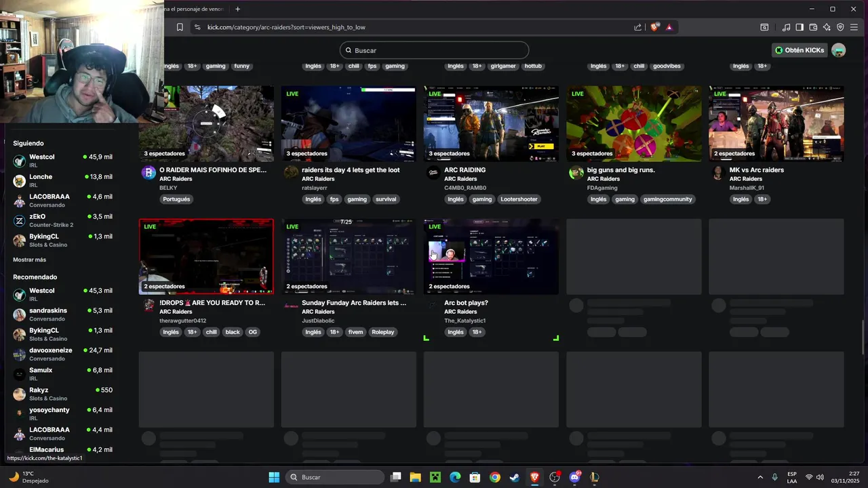The width and height of the screenshot is (868, 488).
Task: Open the Brave Wallet icon
Action: click(813, 27)
